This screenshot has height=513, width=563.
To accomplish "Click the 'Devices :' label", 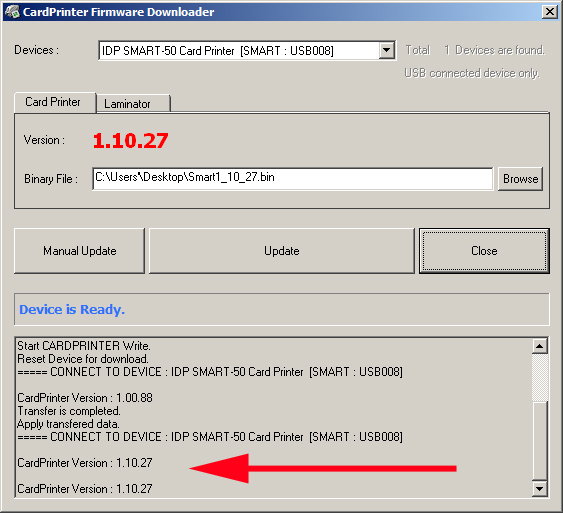I will (36, 50).
